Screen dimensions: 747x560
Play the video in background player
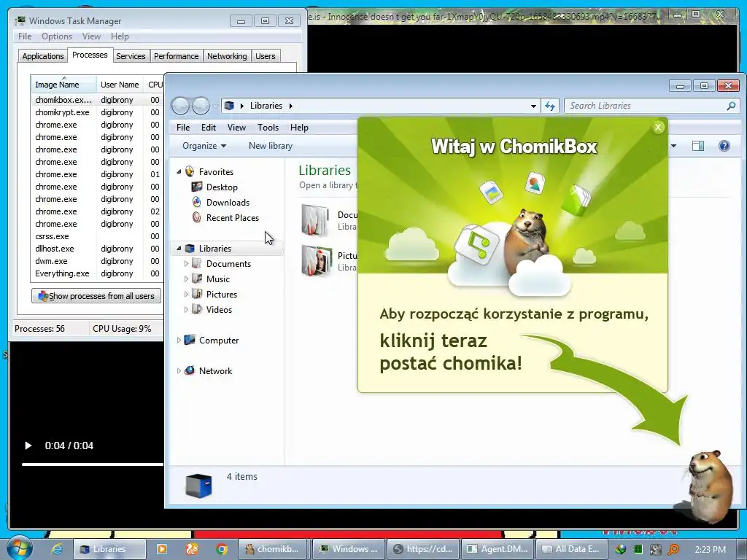pos(28,446)
